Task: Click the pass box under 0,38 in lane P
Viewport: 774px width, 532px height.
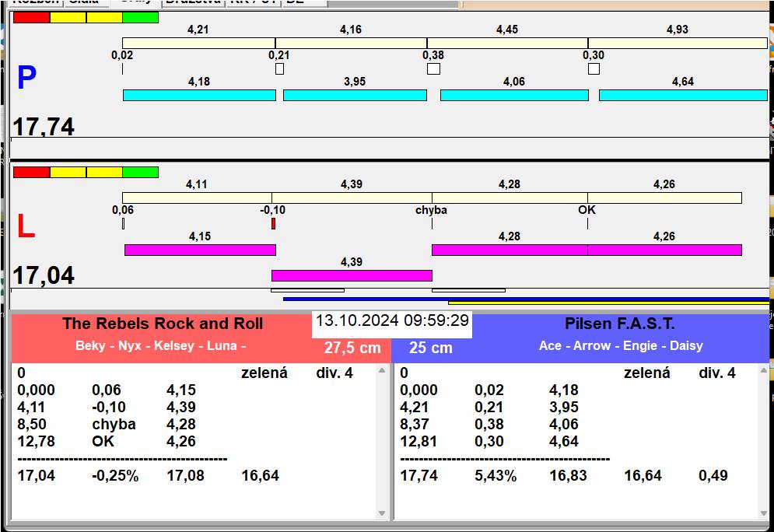Action: coord(433,68)
